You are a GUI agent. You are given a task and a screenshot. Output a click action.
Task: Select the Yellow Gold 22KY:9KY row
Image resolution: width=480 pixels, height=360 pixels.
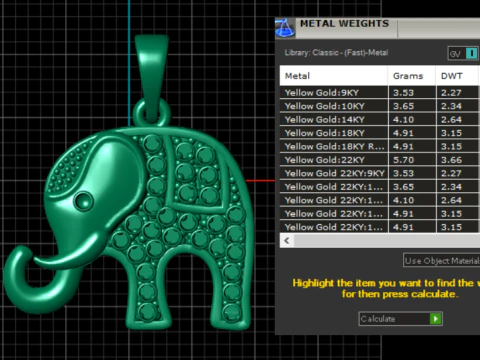tap(379, 173)
